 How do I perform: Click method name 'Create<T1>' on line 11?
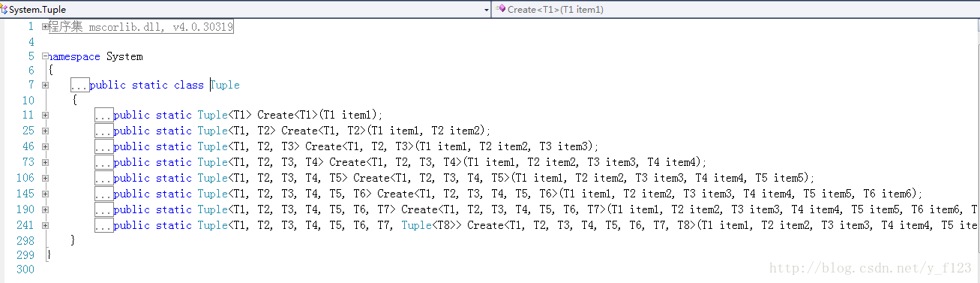pos(287,115)
